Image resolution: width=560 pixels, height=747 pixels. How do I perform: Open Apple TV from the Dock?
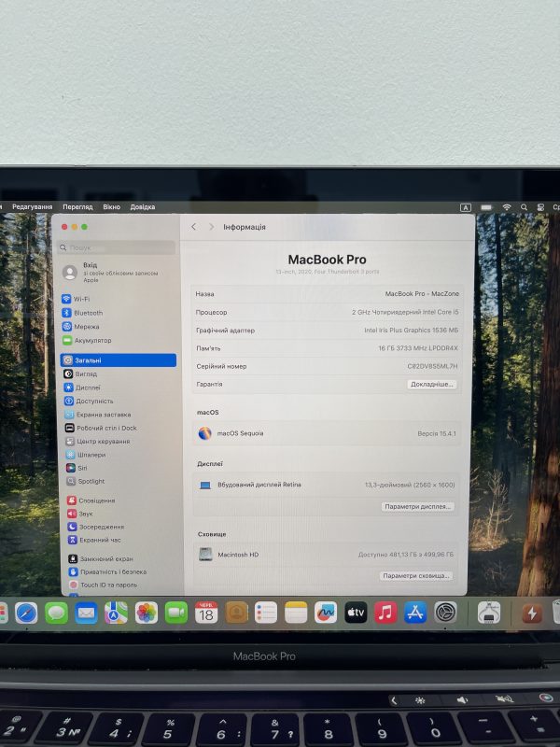coord(356,613)
